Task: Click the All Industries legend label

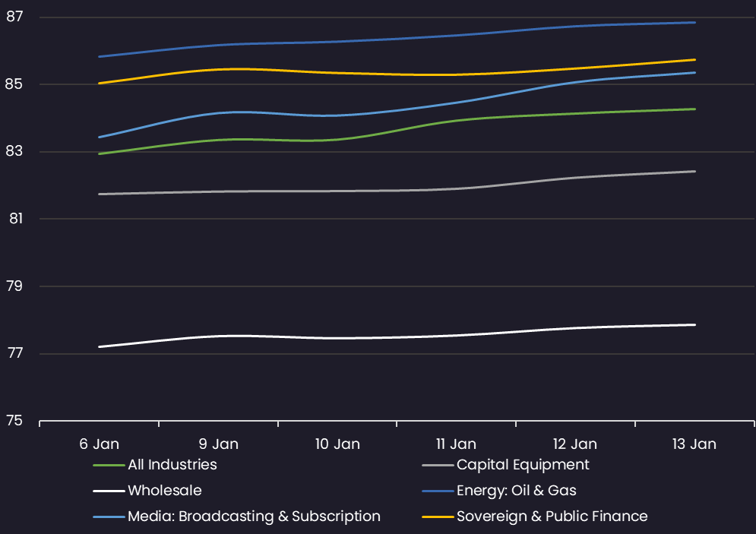Action: tap(172, 464)
